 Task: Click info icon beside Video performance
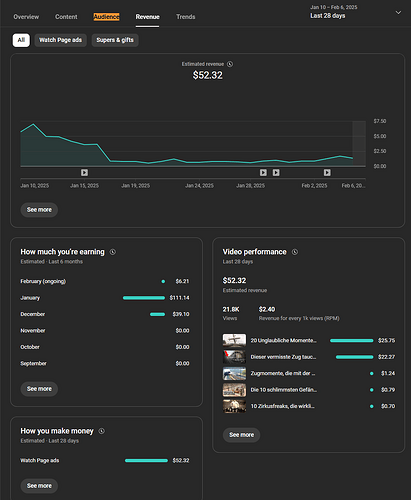coord(295,252)
